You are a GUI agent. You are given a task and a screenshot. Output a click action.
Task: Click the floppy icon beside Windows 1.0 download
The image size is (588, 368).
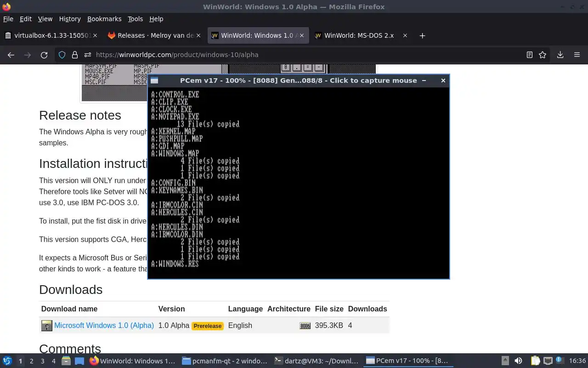pyautogui.click(x=47, y=326)
